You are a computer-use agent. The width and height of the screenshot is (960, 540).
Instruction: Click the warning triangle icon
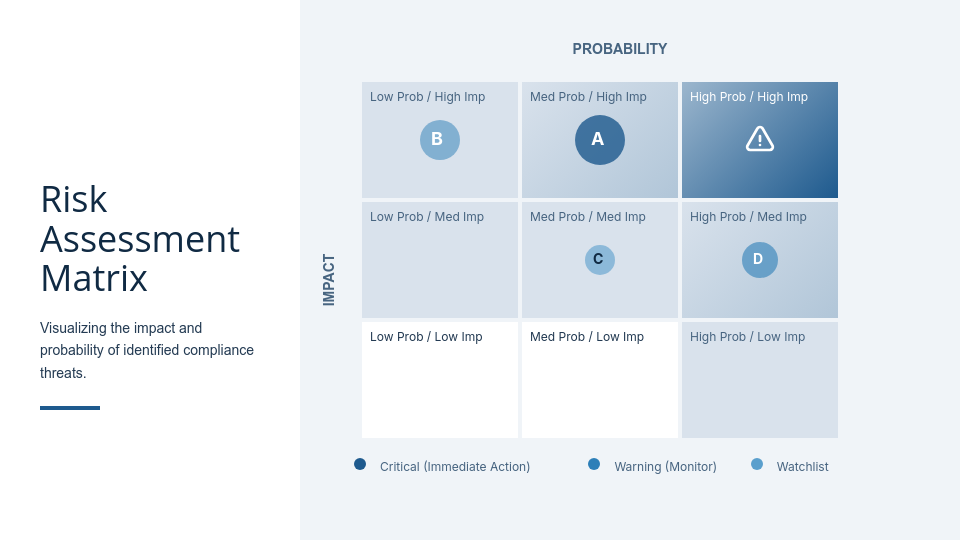coord(760,139)
